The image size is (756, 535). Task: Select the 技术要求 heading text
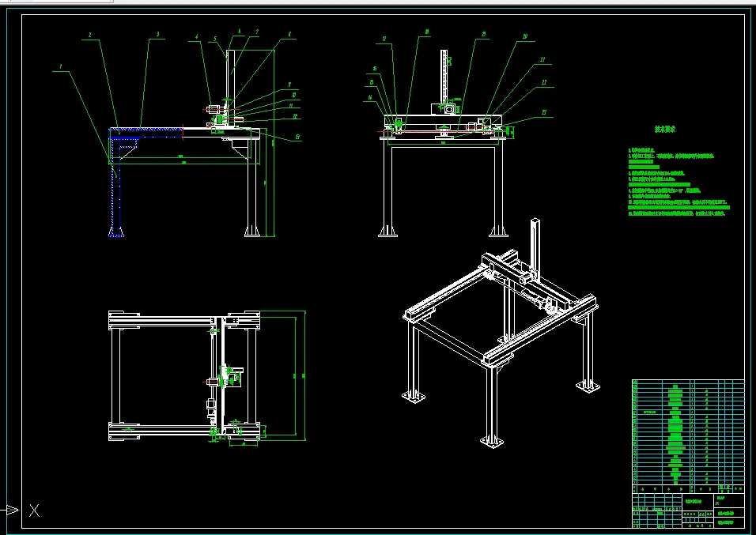(x=665, y=129)
